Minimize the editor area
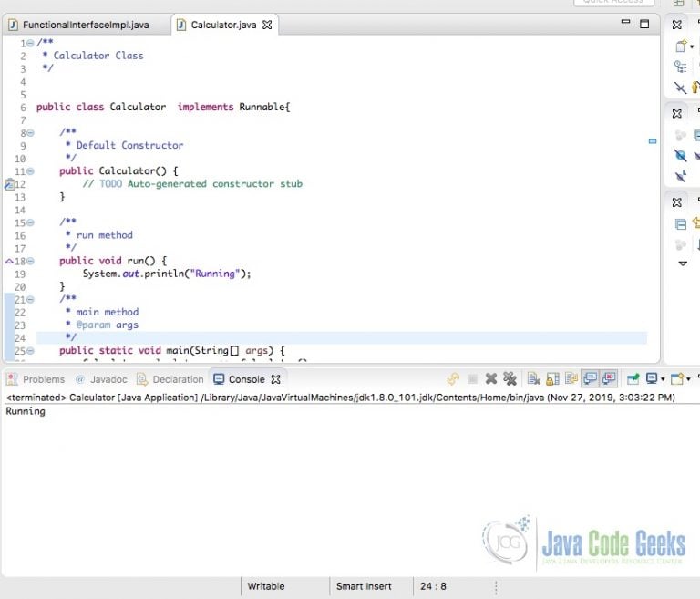This screenshot has height=599, width=700. tap(625, 22)
